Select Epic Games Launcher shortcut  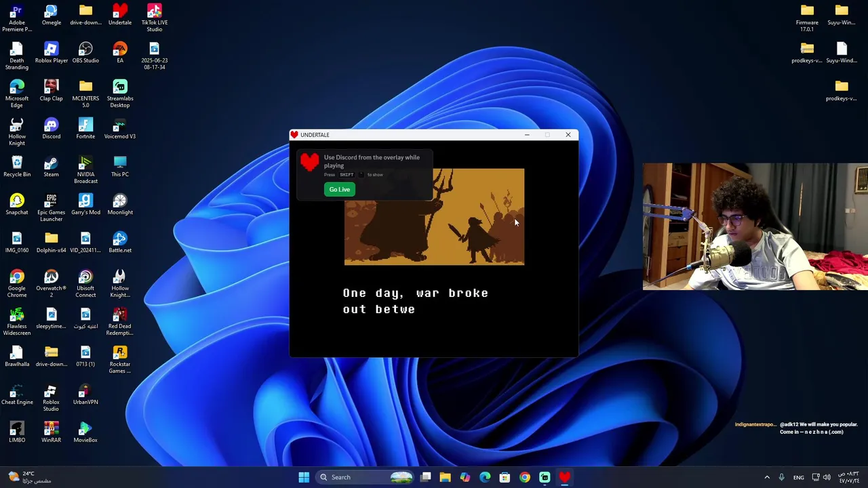pyautogui.click(x=52, y=208)
